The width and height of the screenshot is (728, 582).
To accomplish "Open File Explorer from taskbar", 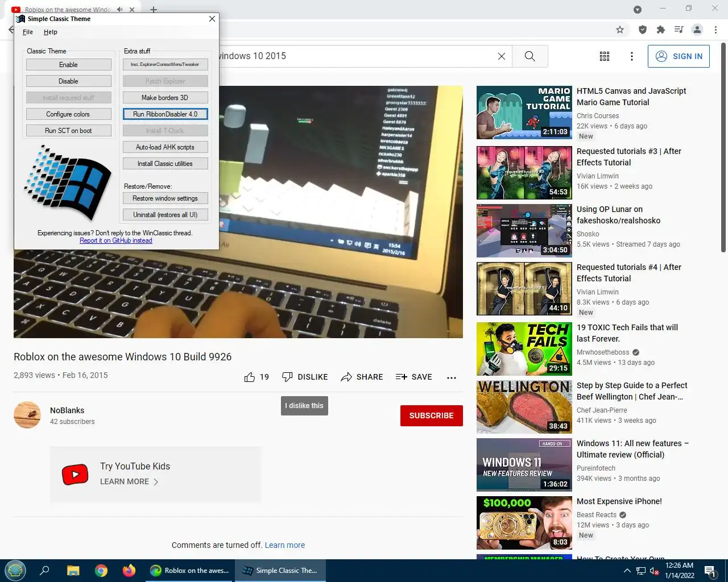I will tap(73, 571).
